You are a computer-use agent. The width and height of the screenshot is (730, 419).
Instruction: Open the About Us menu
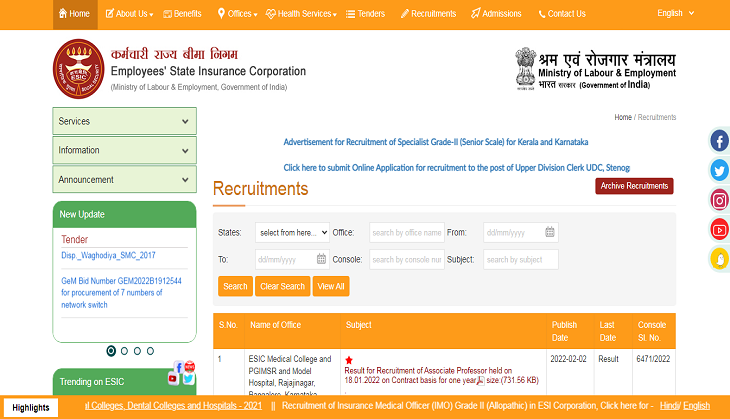tap(129, 14)
